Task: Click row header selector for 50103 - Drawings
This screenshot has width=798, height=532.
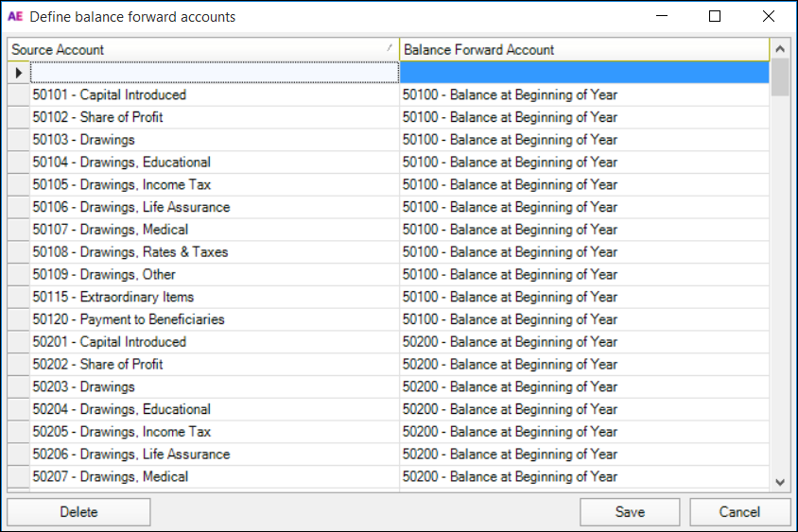Action: coord(19,140)
